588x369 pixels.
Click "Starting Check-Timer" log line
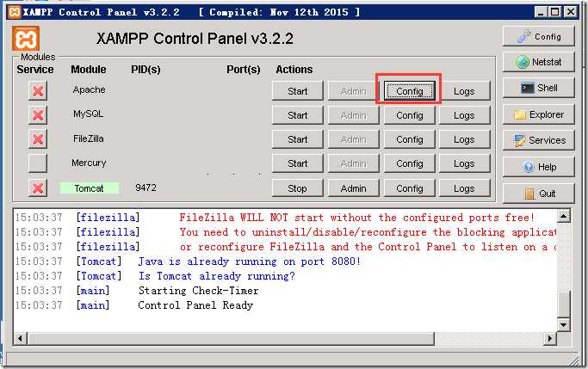pos(198,291)
